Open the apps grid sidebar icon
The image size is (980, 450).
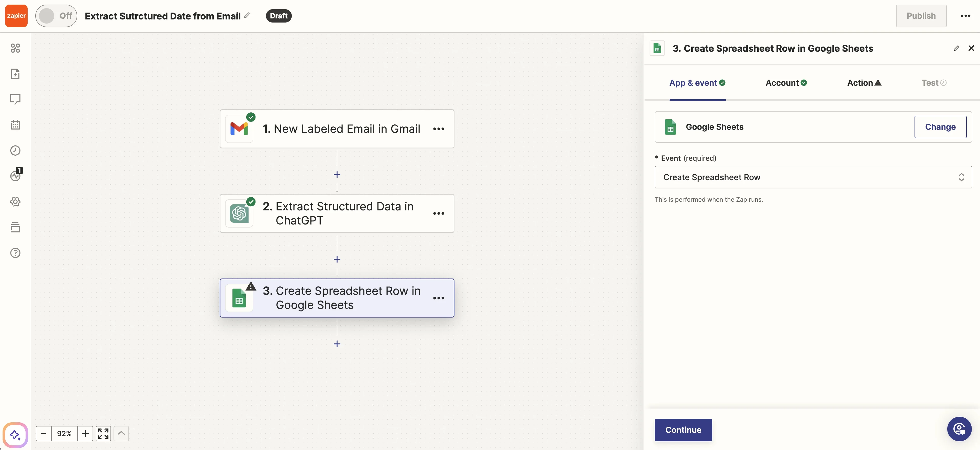(15, 48)
